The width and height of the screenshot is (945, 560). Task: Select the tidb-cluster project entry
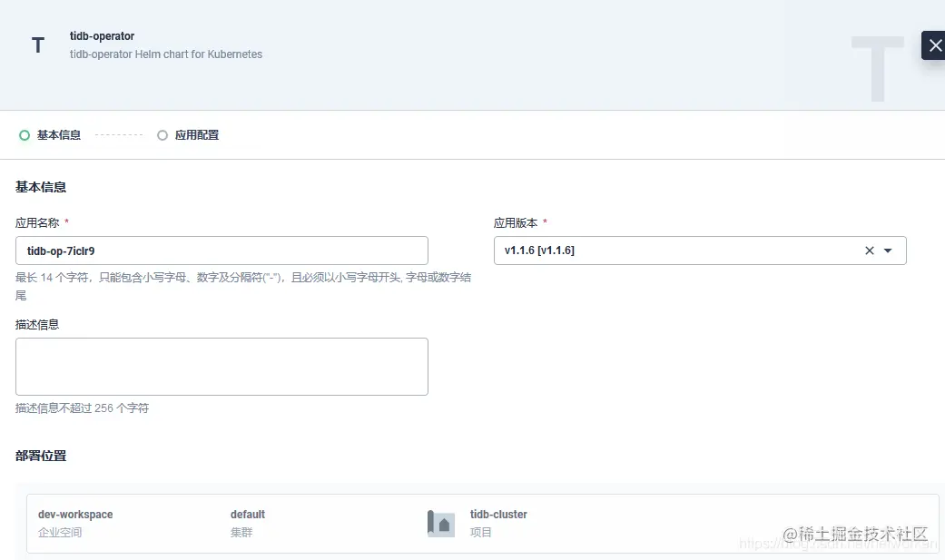click(498, 523)
